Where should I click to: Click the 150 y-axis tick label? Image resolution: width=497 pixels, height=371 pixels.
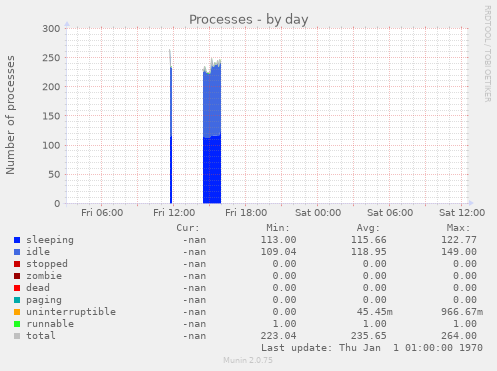click(x=51, y=116)
